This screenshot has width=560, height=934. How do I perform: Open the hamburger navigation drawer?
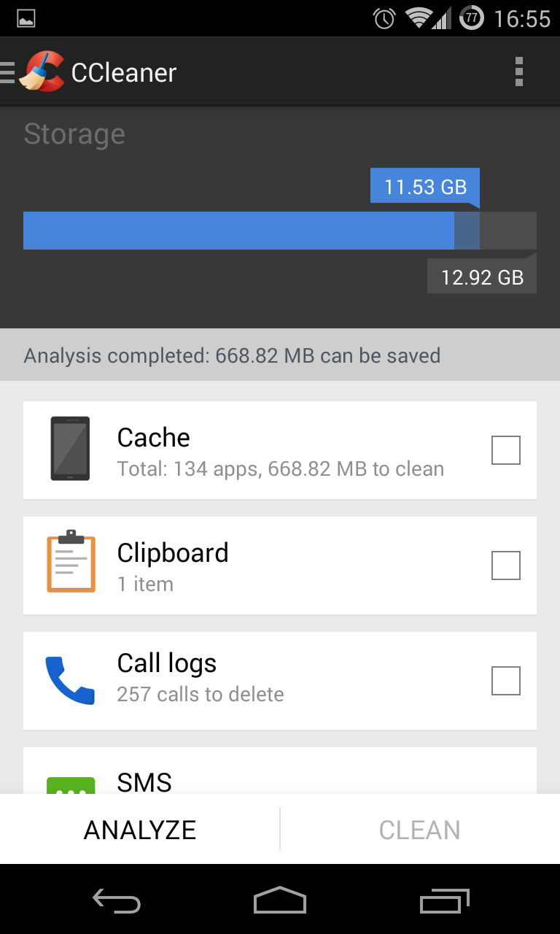(x=7, y=72)
